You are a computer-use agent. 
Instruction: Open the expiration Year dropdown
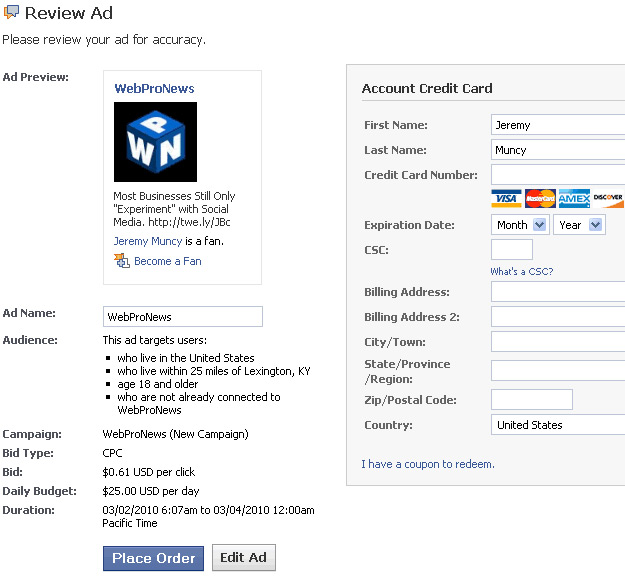tap(580, 225)
